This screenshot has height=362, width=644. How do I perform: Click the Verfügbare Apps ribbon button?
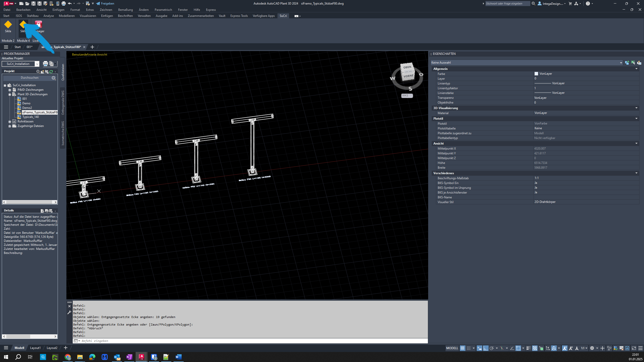tap(264, 16)
